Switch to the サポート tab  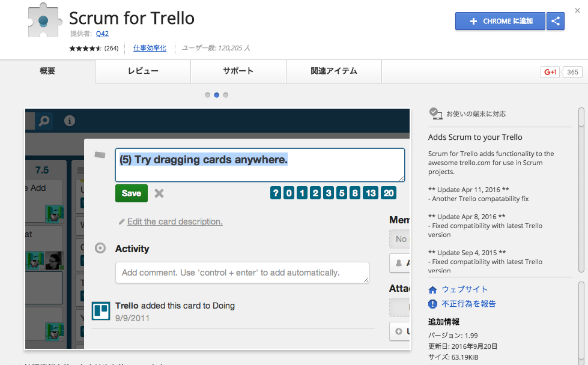pos(238,71)
